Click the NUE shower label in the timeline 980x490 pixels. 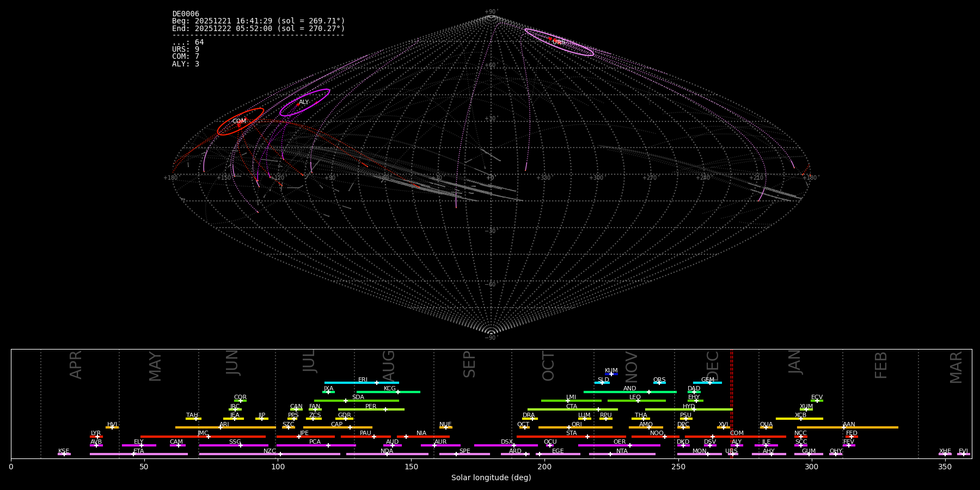tap(445, 425)
